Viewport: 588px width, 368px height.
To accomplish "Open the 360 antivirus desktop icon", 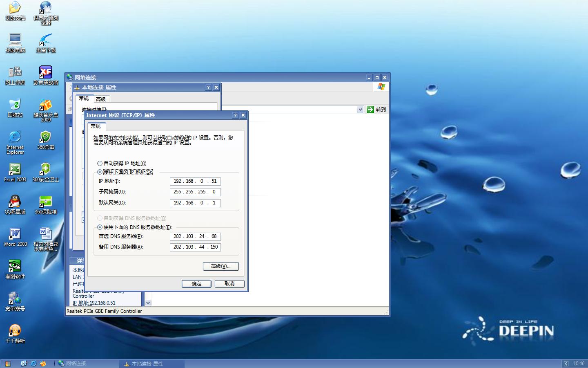I will tap(45, 138).
